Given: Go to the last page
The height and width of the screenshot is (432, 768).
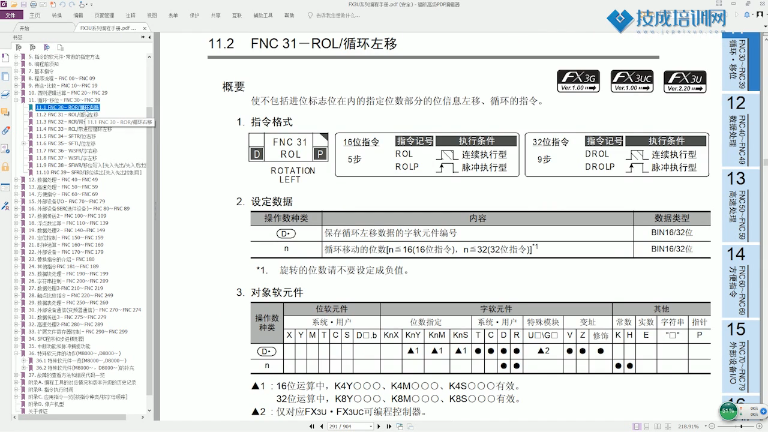Looking at the screenshot, I should 389,426.
